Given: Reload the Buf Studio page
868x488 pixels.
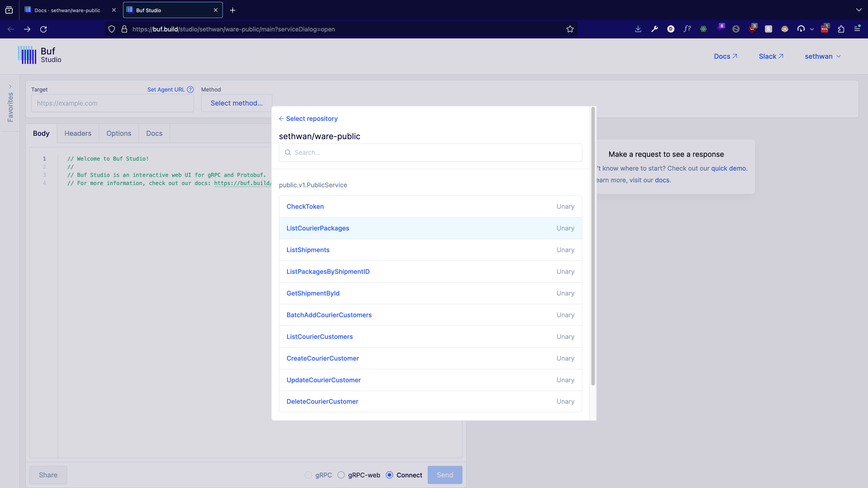Looking at the screenshot, I should click(x=43, y=29).
